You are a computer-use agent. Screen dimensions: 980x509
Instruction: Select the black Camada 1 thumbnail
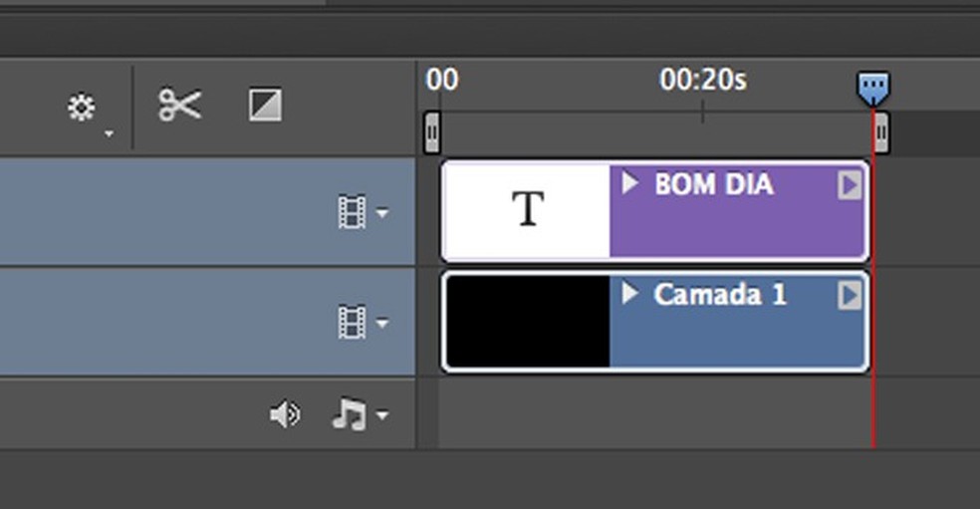tap(527, 323)
